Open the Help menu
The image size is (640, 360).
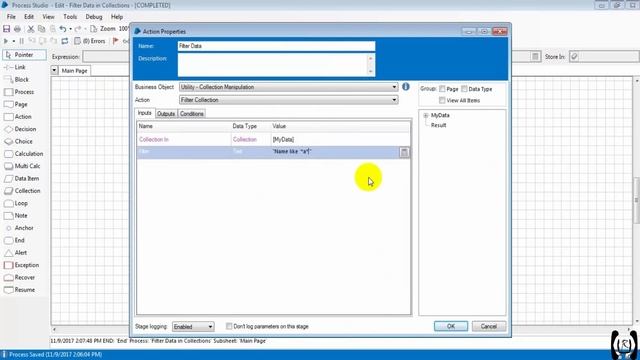pos(117,17)
